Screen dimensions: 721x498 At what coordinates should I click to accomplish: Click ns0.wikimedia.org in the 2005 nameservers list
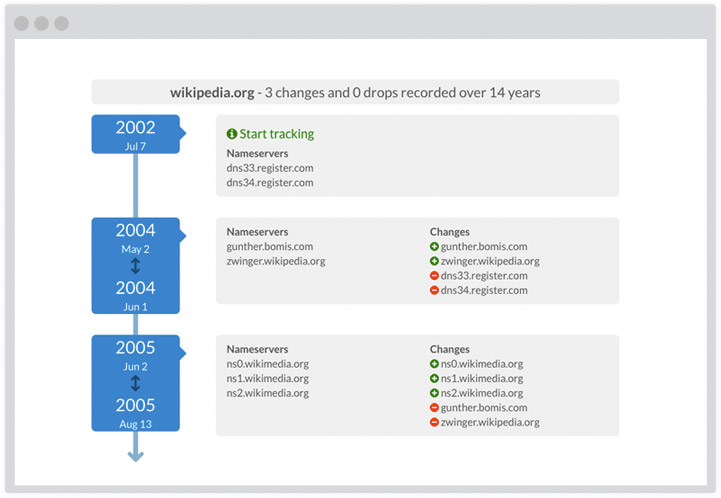[268, 364]
